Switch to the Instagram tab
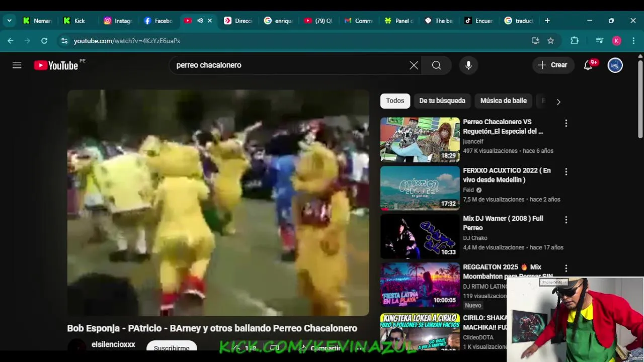This screenshot has width=644, height=362. [x=118, y=21]
